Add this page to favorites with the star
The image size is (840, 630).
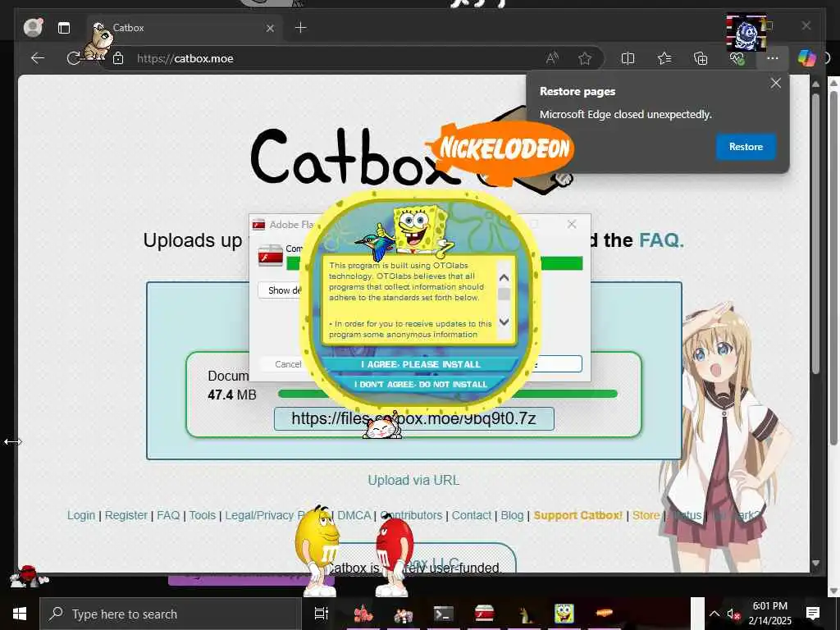(584, 58)
